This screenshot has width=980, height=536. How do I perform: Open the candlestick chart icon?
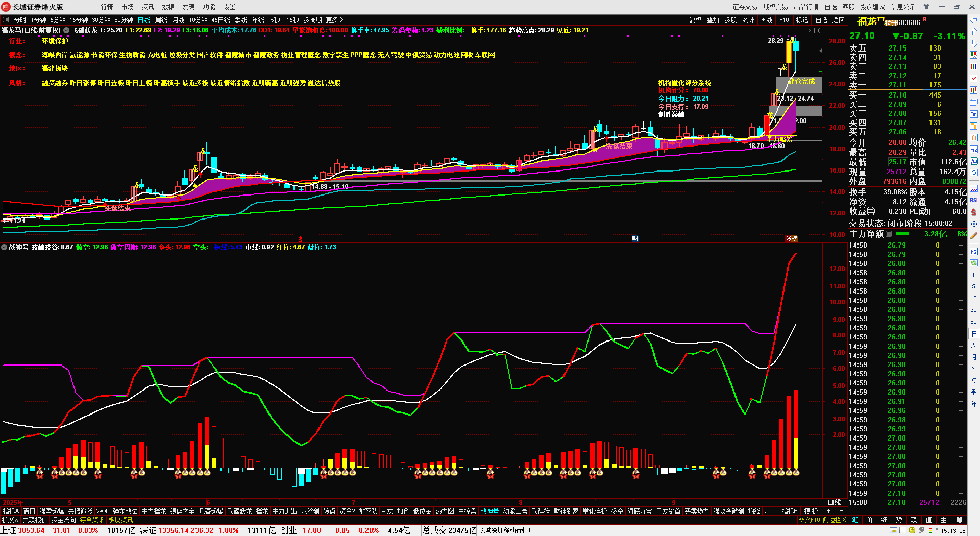pyautogui.click(x=974, y=90)
